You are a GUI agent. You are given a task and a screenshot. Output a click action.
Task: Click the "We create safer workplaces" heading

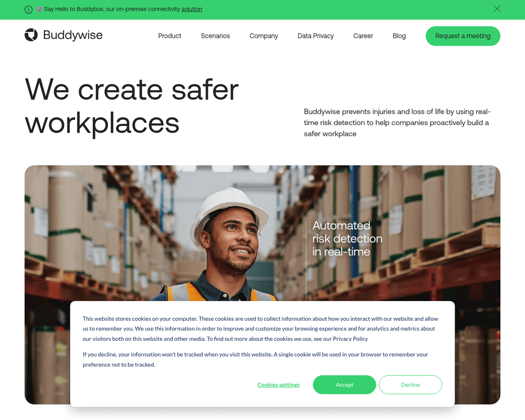132,105
